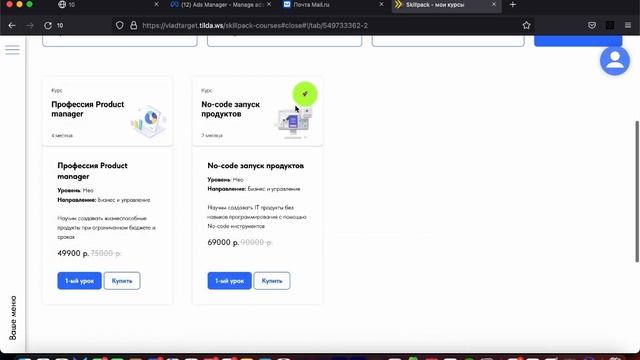Click the crossed-out 90000 р. old price
This screenshot has width=640, height=360.
coord(256,242)
